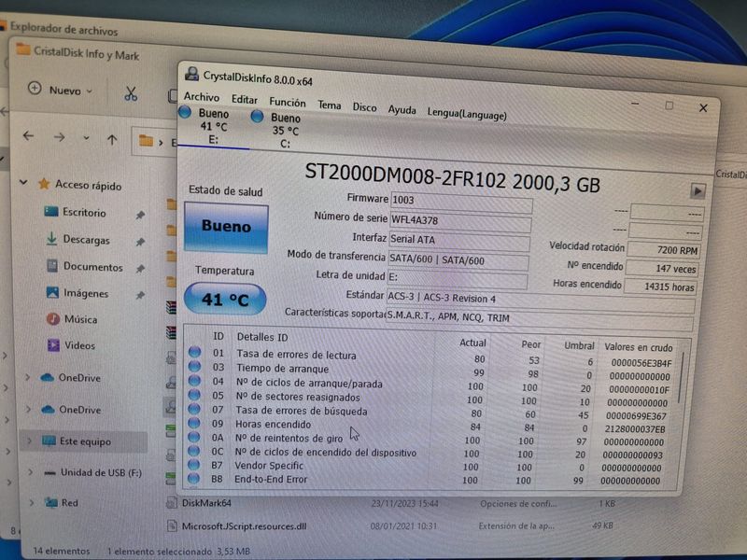Open the Ayuda menu

pyautogui.click(x=402, y=110)
